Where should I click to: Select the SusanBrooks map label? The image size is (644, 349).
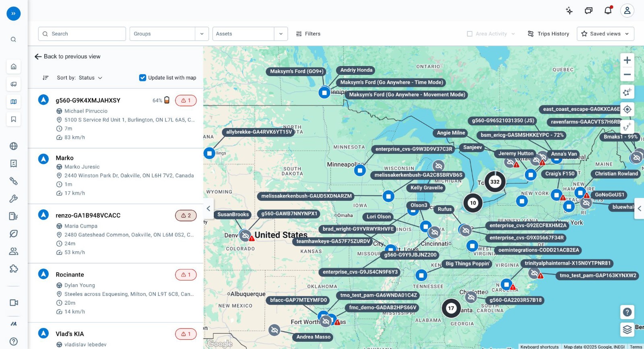pyautogui.click(x=233, y=215)
